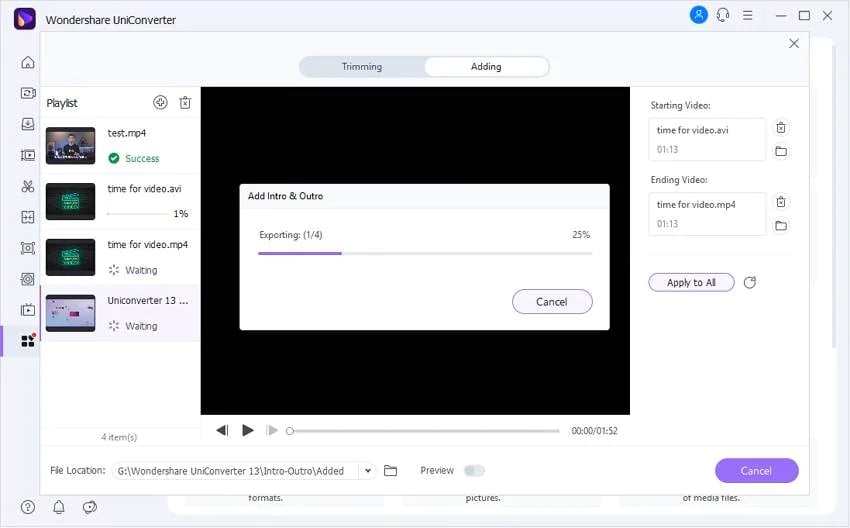Image resolution: width=850 pixels, height=528 pixels.
Task: Open the Merger tool in sidebar
Action: pos(28,217)
